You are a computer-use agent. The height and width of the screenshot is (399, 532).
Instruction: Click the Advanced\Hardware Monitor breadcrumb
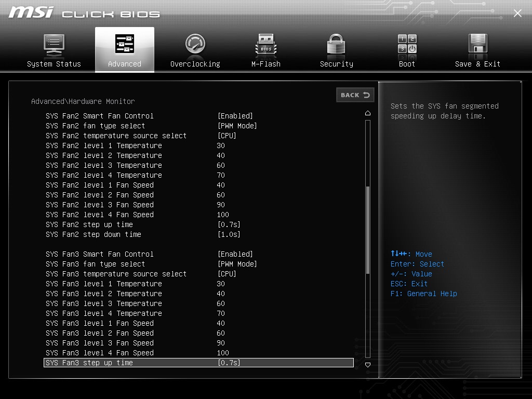point(83,101)
